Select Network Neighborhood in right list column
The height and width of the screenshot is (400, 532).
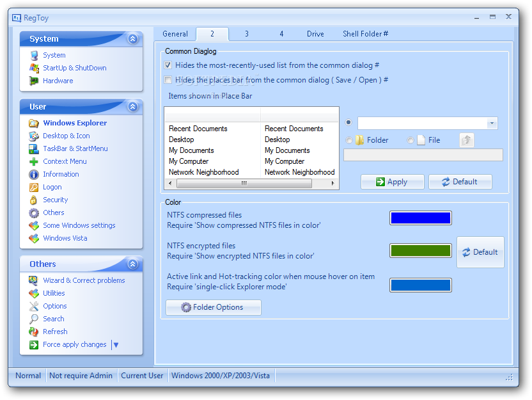(x=300, y=172)
